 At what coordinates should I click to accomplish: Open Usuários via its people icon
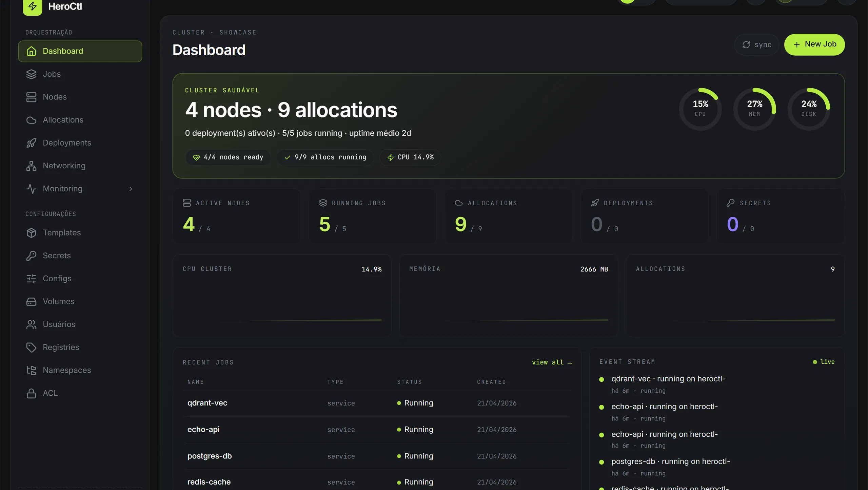pyautogui.click(x=31, y=324)
